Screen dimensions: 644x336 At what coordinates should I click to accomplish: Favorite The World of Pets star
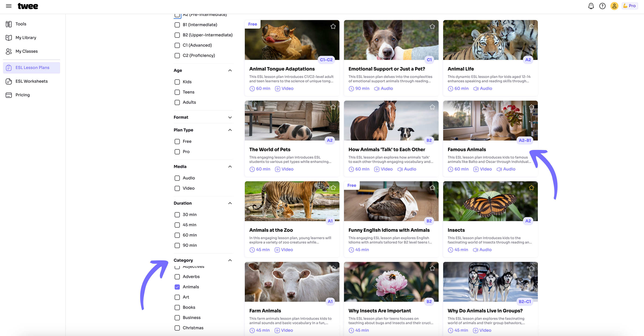pos(333,107)
